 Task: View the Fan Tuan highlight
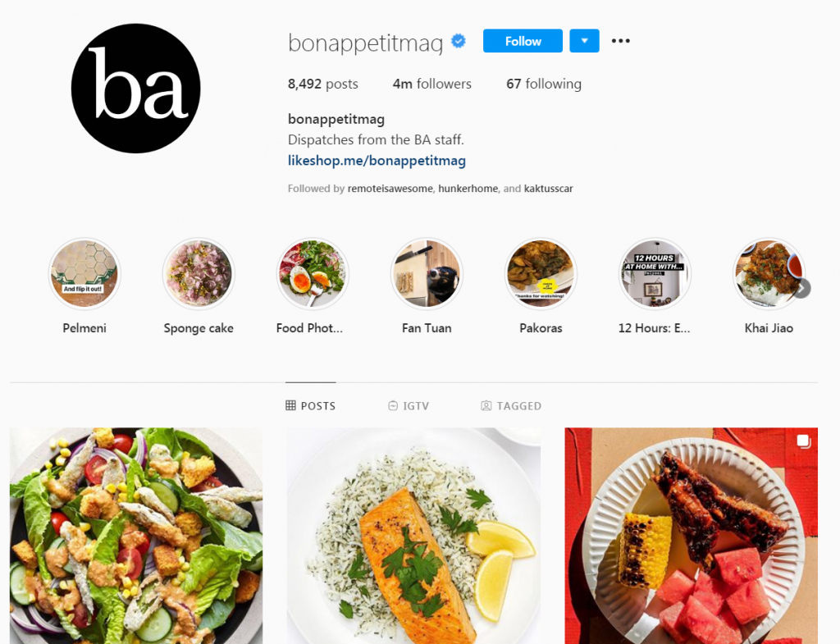[427, 274]
